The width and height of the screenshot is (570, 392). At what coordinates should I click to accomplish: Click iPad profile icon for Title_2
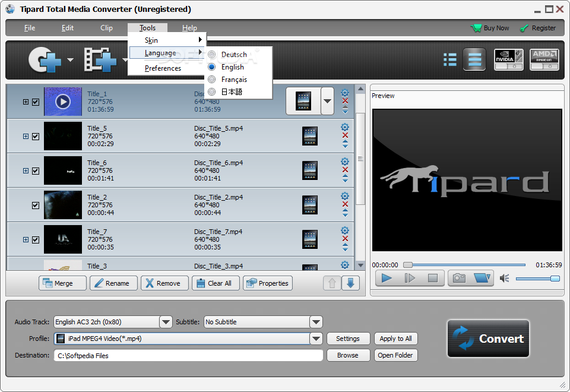(x=310, y=205)
